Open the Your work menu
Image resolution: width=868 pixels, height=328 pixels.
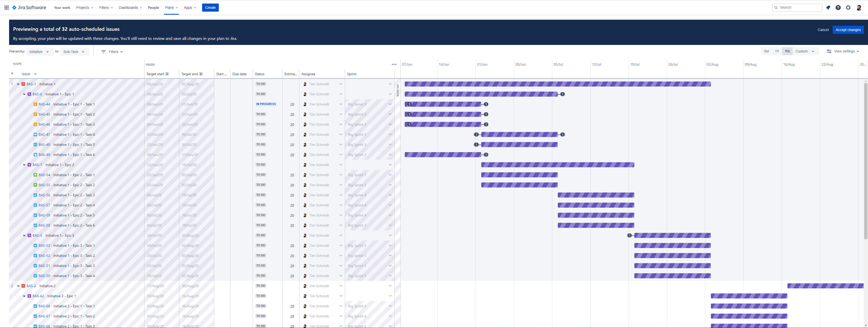click(x=62, y=7)
